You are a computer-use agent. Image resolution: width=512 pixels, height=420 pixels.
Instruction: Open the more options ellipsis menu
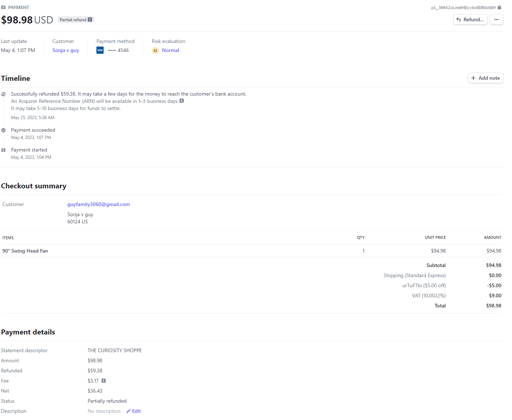(496, 20)
